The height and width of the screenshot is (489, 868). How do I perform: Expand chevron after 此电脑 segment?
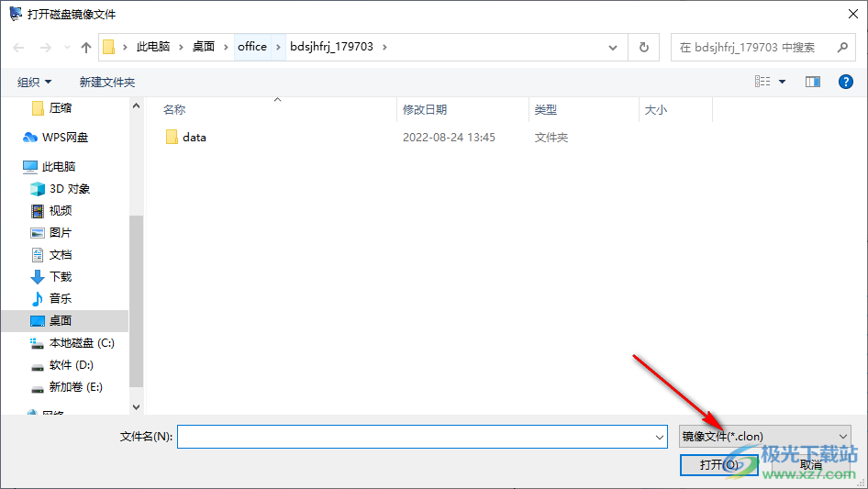(x=181, y=47)
